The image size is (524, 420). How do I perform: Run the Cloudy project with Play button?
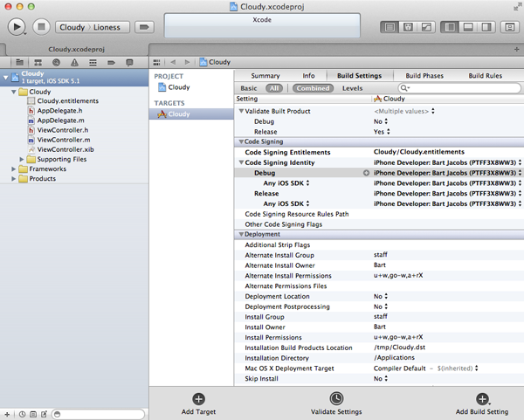(x=17, y=27)
